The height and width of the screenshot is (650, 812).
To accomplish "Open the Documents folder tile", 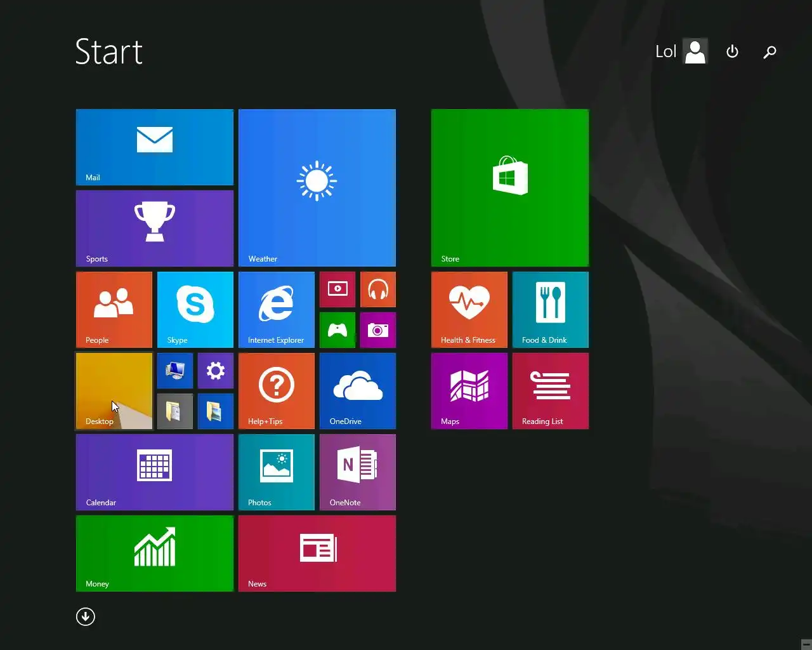I will coord(175,411).
